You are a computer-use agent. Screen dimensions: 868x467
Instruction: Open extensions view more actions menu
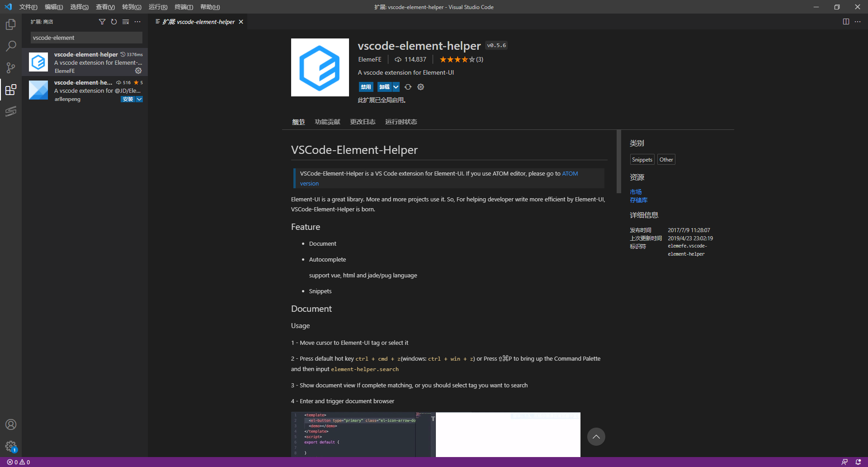pos(137,22)
